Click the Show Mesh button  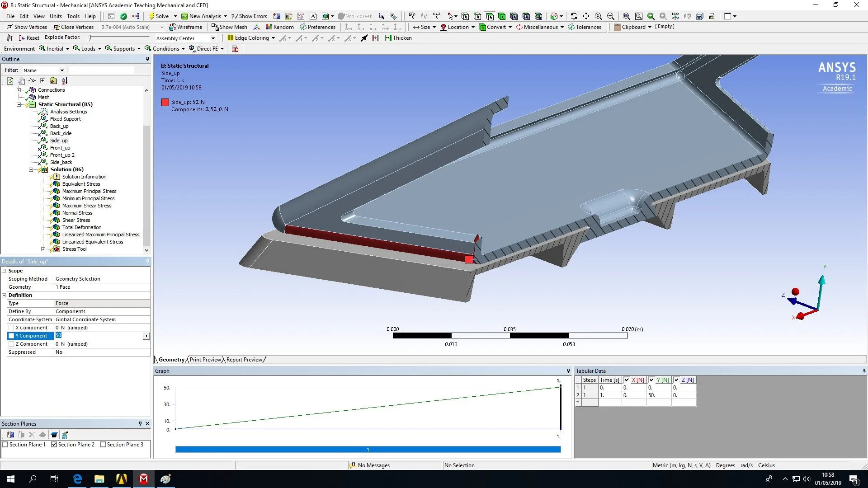click(x=229, y=27)
